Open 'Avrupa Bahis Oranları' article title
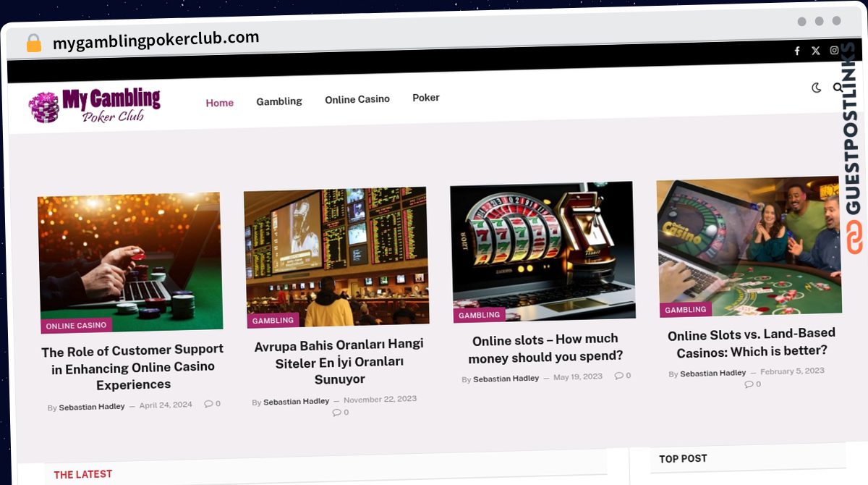 (x=339, y=361)
